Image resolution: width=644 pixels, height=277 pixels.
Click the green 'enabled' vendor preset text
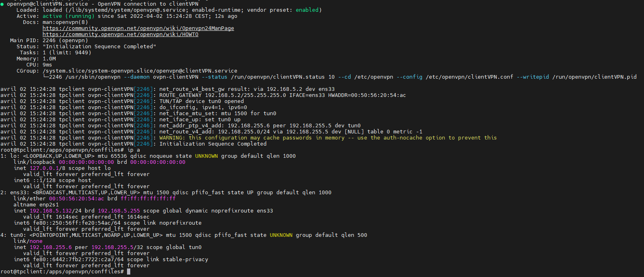click(x=307, y=10)
